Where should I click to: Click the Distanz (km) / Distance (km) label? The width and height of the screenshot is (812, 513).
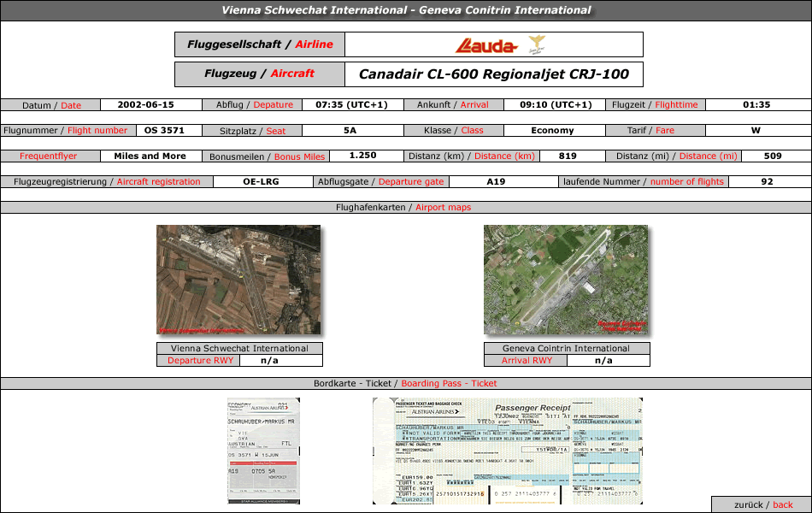pos(472,156)
